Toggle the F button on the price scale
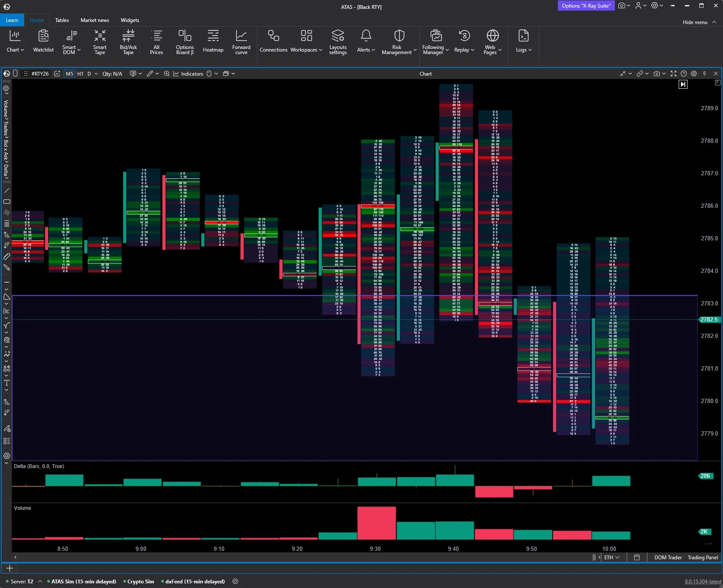Viewport: 723px width, 588px height. pos(718,83)
